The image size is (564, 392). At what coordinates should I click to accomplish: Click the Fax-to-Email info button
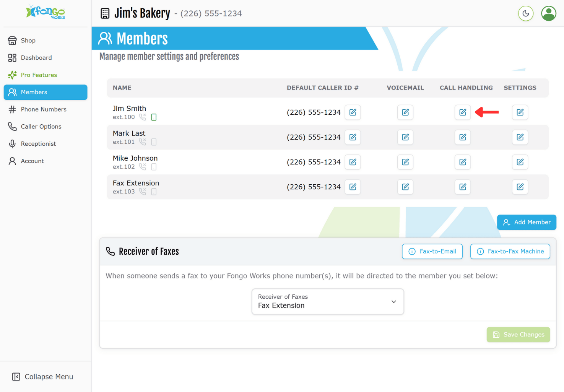(x=432, y=251)
